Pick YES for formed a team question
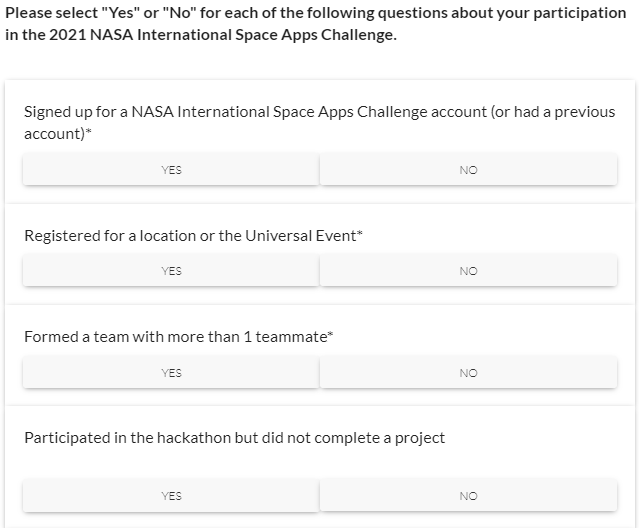Image resolution: width=639 pixels, height=528 pixels. coord(171,373)
